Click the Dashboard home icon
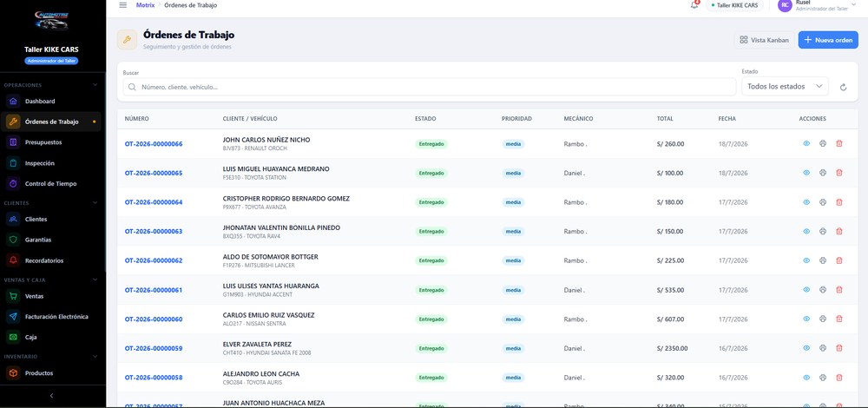The height and width of the screenshot is (408, 868). [x=13, y=102]
